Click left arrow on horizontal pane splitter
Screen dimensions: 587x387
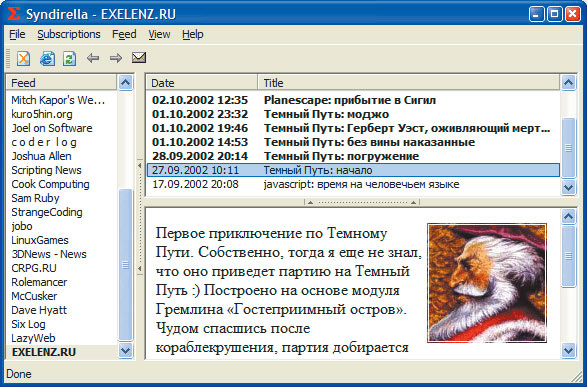pos(310,202)
